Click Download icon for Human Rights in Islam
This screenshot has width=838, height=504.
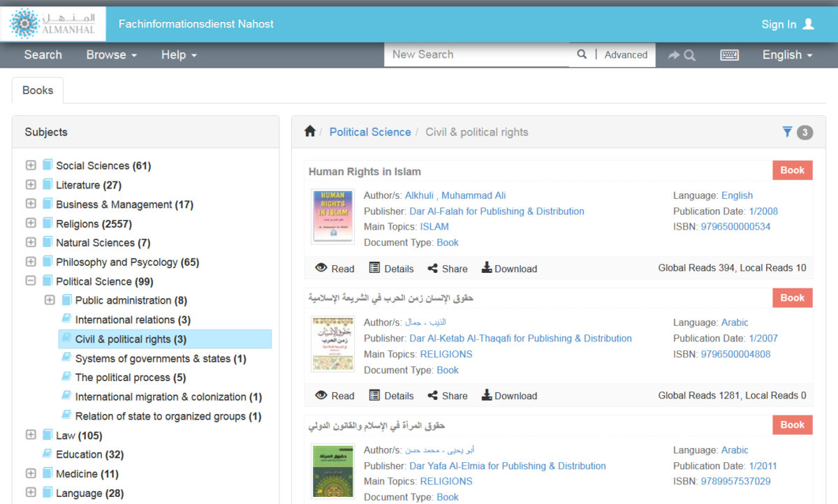[x=487, y=268]
